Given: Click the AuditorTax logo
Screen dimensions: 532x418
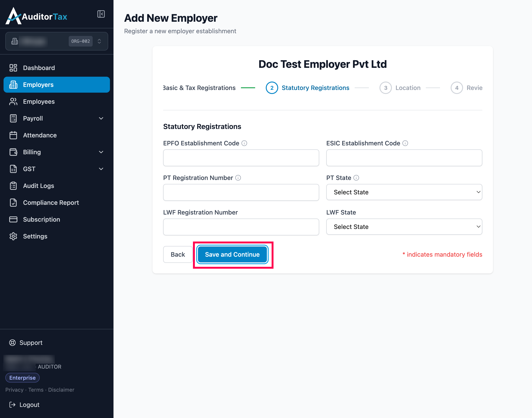Looking at the screenshot, I should 36,16.
